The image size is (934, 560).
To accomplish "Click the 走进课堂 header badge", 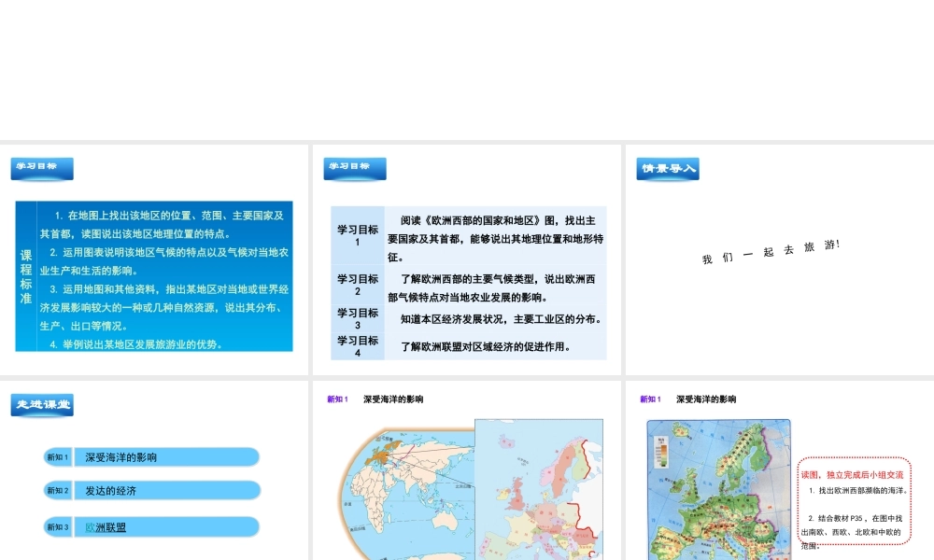I will (42, 405).
